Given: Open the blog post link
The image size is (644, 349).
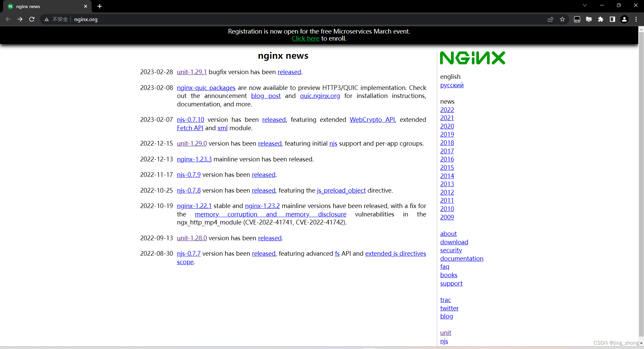Looking at the screenshot, I should click(x=266, y=96).
